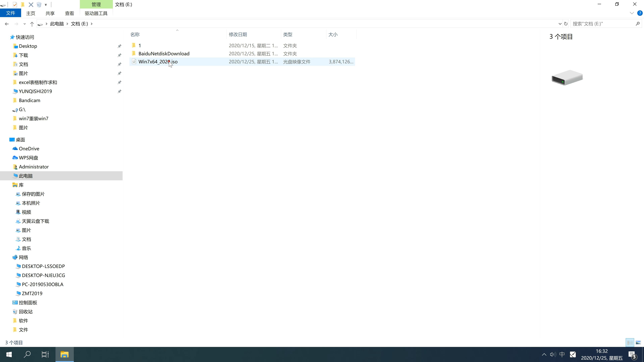Select Win7x64_2020.iso disc image file
This screenshot has height=362, width=644.
[x=158, y=62]
